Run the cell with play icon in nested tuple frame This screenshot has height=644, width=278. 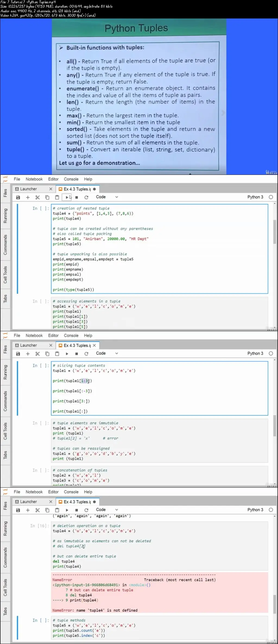point(67,197)
